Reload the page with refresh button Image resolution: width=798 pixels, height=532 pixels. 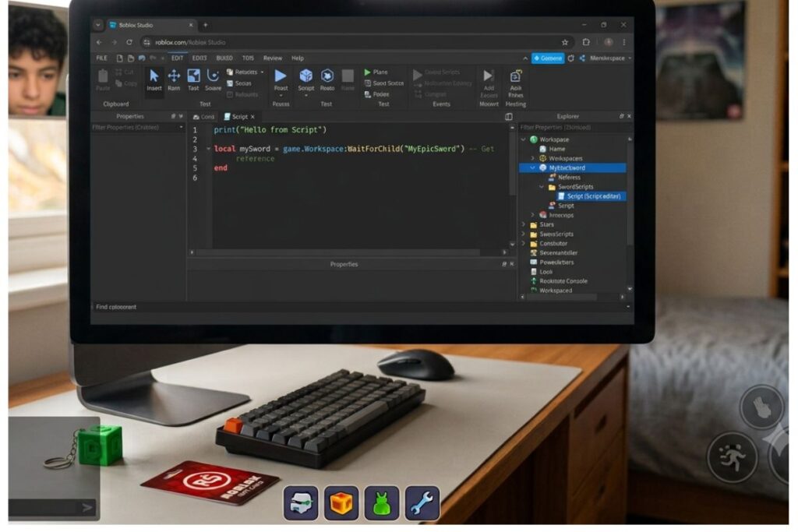(x=129, y=43)
